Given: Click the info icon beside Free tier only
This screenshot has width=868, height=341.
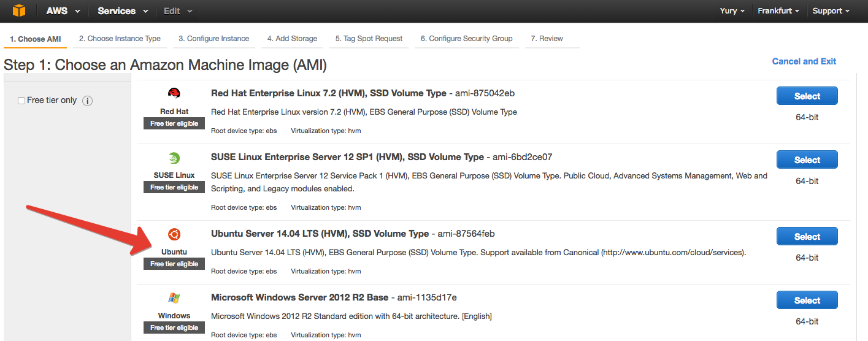Looking at the screenshot, I should click(x=87, y=101).
